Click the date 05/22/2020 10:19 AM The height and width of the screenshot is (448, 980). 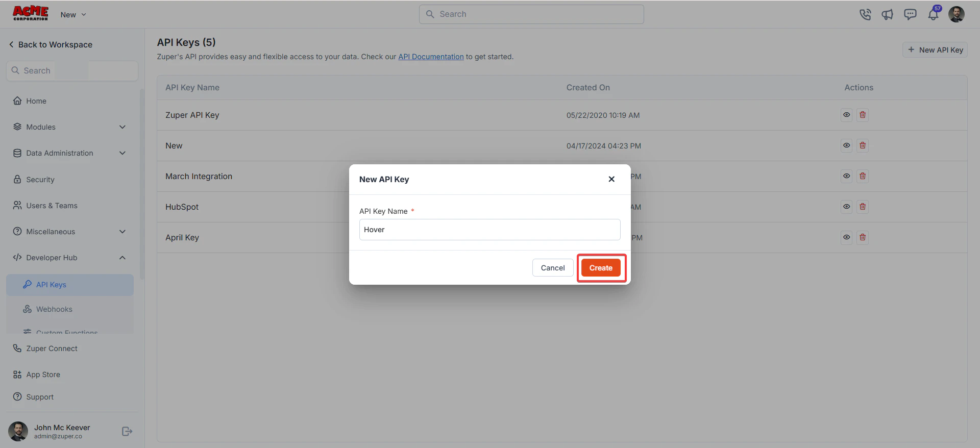pyautogui.click(x=603, y=115)
